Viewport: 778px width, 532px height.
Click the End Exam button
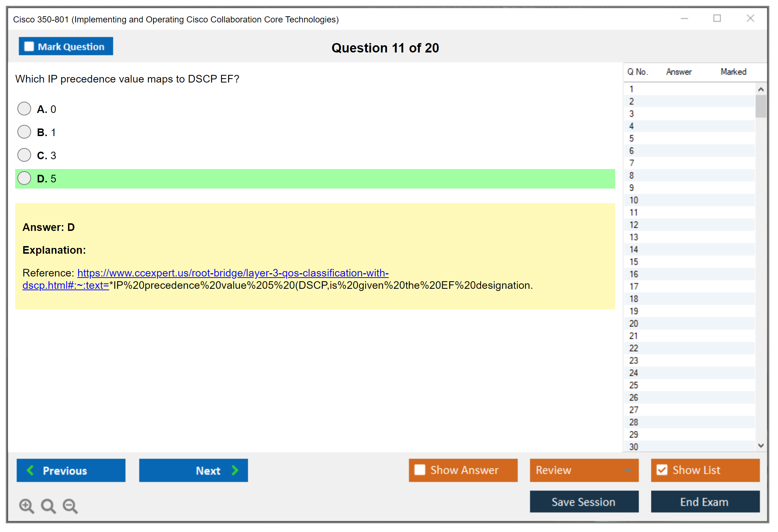705,502
